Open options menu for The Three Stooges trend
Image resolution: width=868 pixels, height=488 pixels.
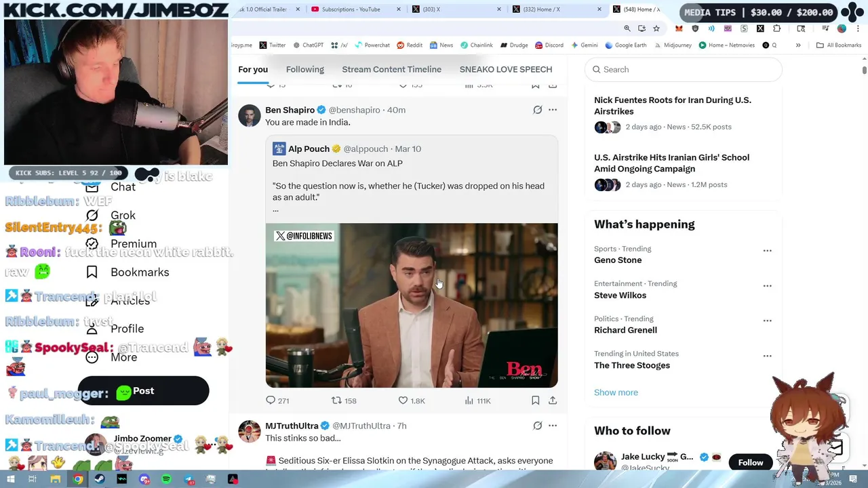[767, 356]
